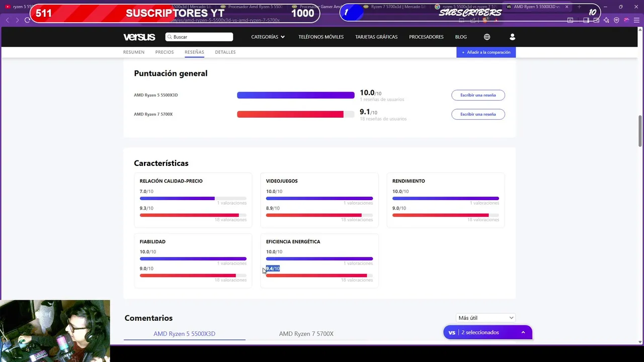Click plus icon on Añadir a la comparación
This screenshot has height=362, width=644.
click(x=463, y=52)
